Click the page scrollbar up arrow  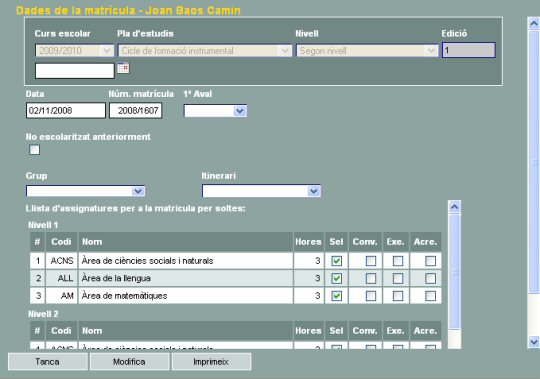coord(534,23)
